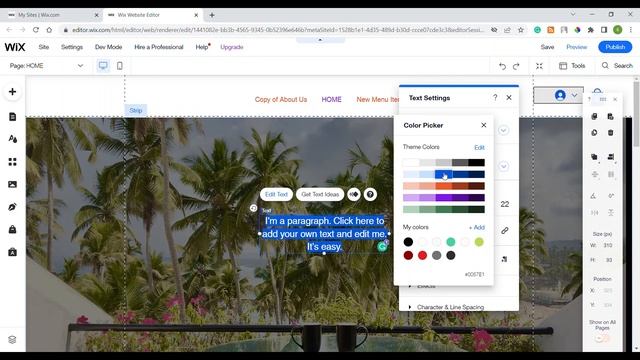Switch to desktop view
Screen dimensions: 640x360
[103, 65]
